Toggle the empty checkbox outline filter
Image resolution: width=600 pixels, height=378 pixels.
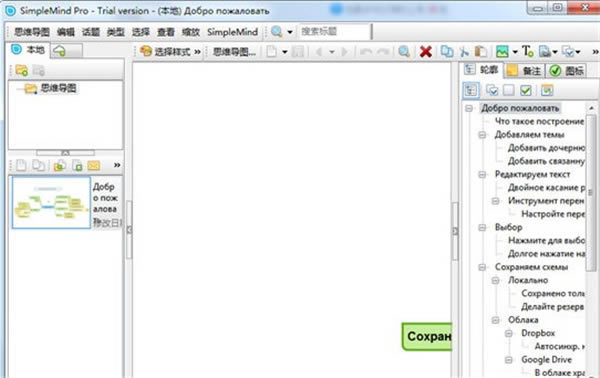509,90
